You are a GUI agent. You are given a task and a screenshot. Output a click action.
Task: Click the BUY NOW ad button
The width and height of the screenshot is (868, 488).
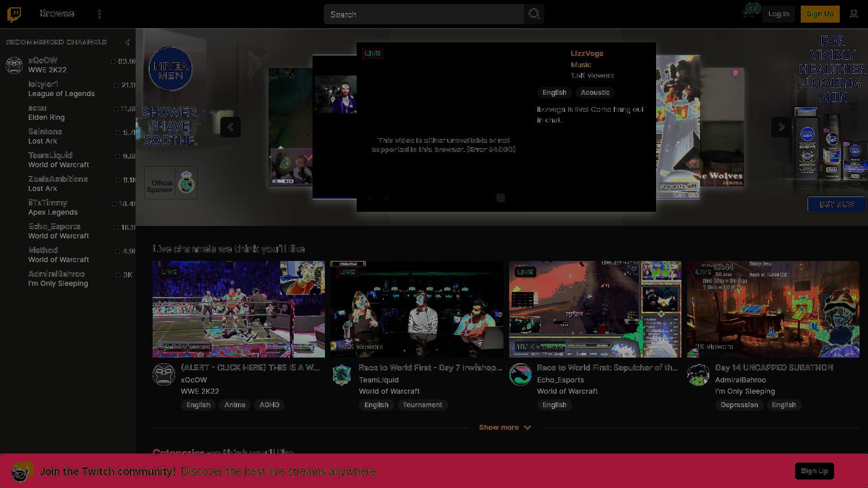[836, 204]
